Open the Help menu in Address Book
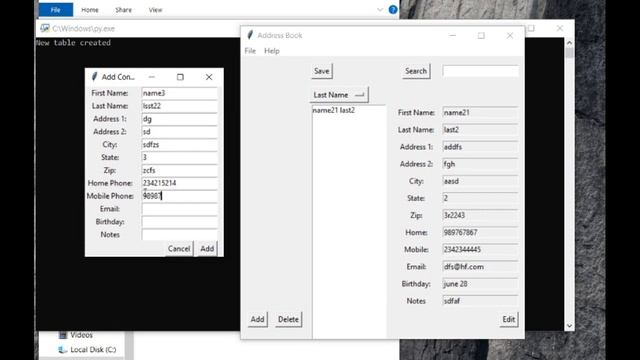The width and height of the screenshot is (640, 360). coord(272,51)
